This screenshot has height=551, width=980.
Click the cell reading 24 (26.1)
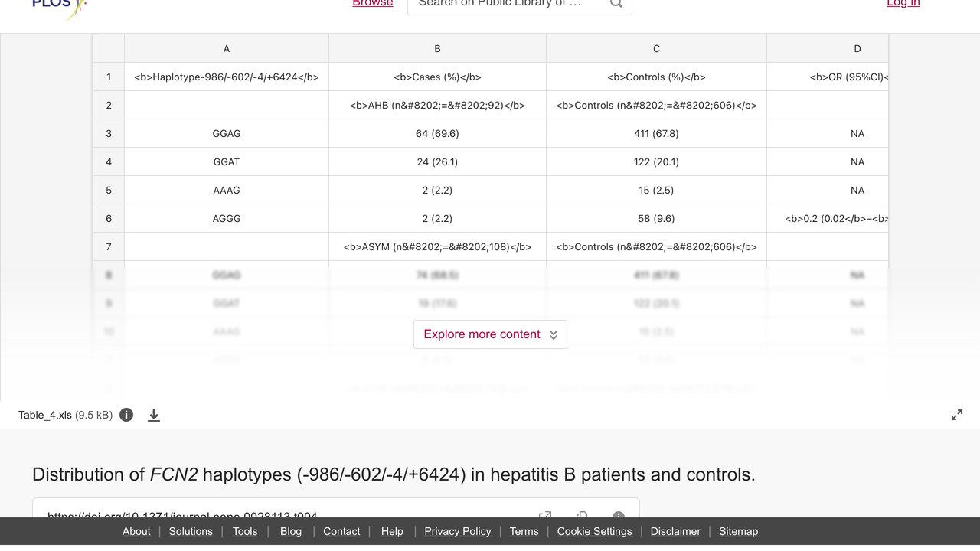pos(437,161)
